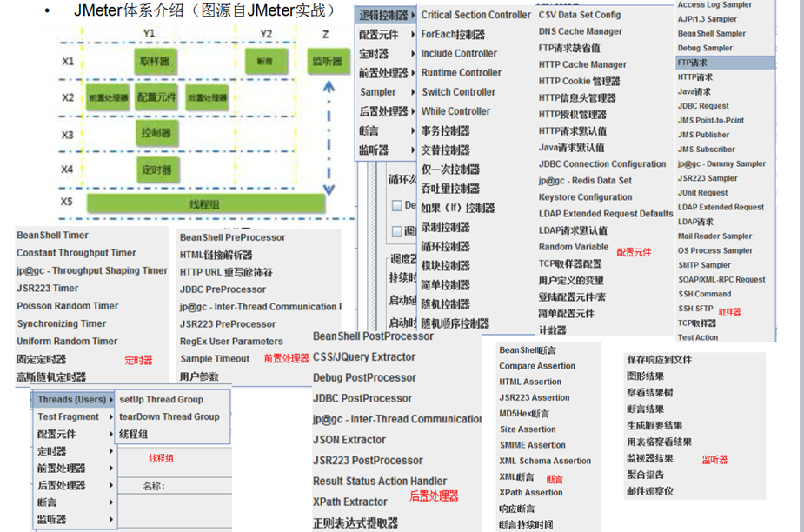
Task: Select Result Status Action Handler
Action: 380,482
